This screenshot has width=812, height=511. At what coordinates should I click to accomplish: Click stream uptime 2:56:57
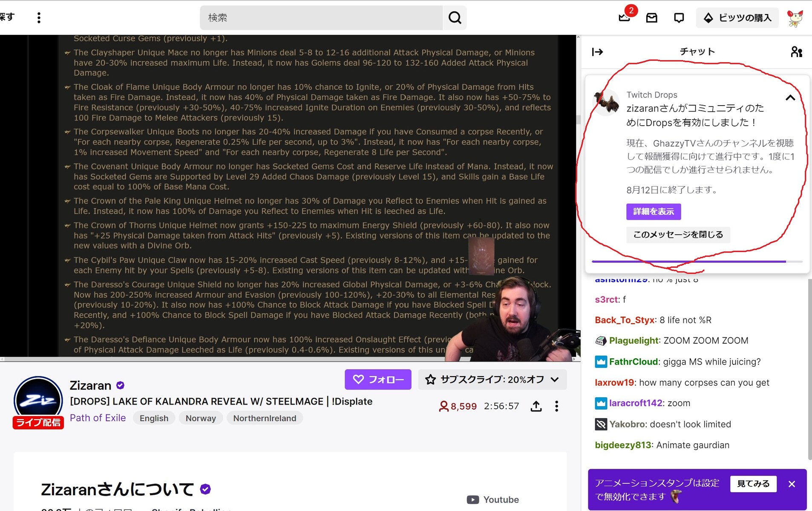(x=501, y=406)
